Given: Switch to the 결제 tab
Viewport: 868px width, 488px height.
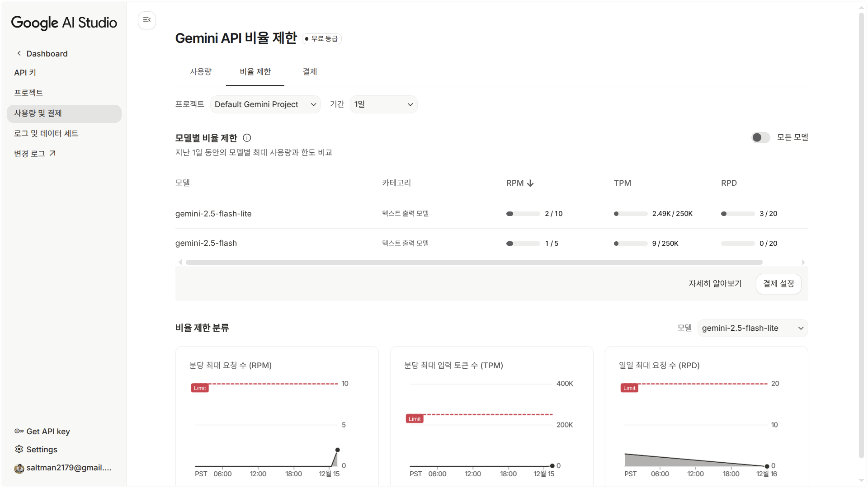Looking at the screenshot, I should (310, 71).
